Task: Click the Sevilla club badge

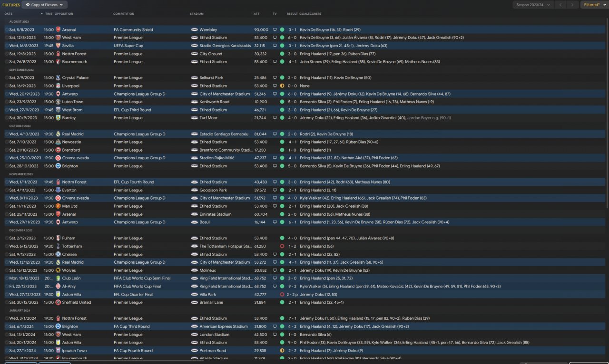Action: 58,46
